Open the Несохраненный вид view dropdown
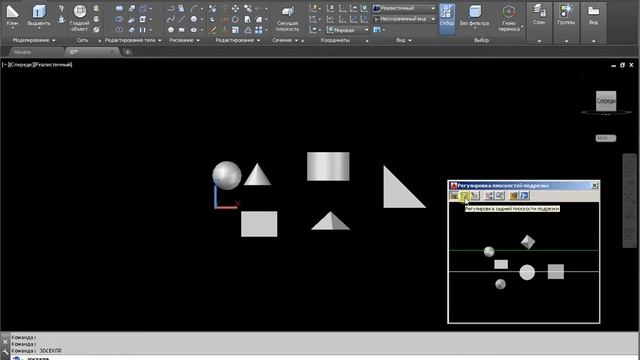The width and height of the screenshot is (640, 360). click(x=404, y=19)
